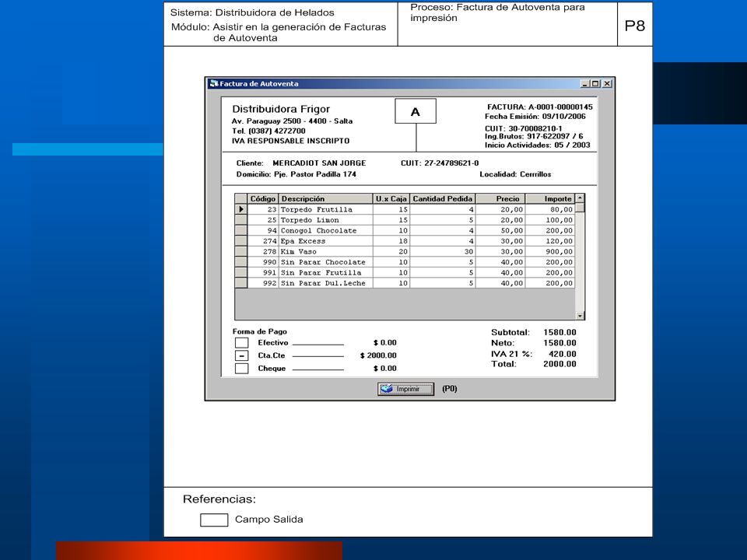Click the client name MERCADIOT SAN JORGE

tap(319, 163)
